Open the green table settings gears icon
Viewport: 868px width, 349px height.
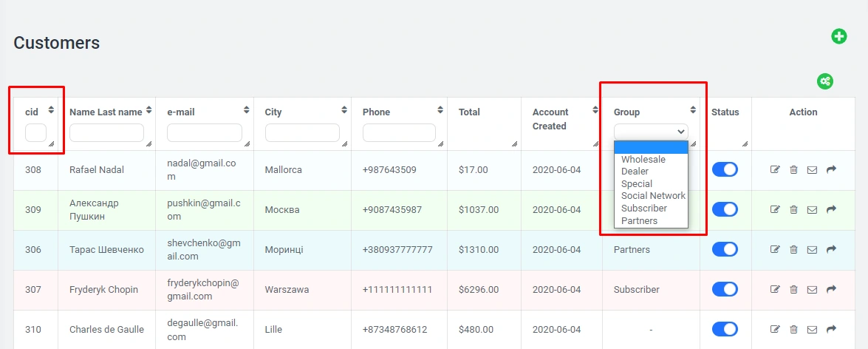click(x=825, y=81)
